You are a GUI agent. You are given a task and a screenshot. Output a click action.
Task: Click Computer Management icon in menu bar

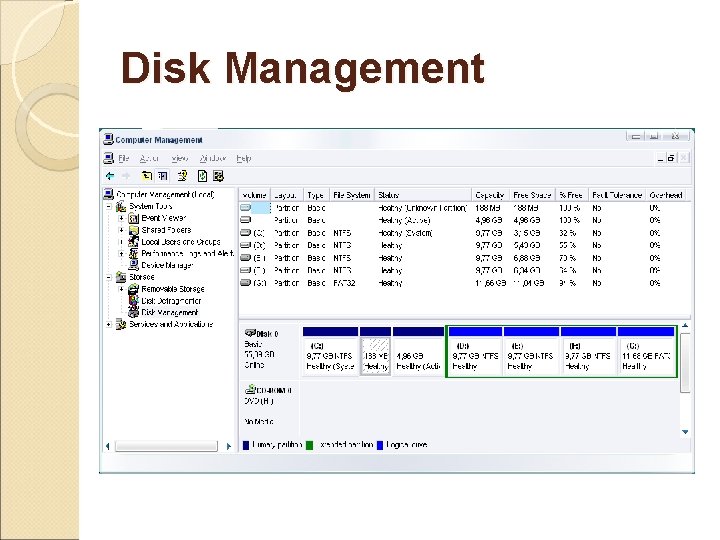point(108,158)
